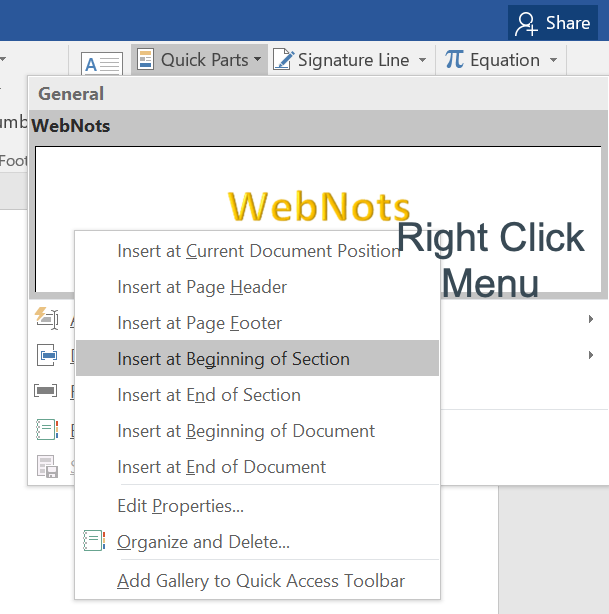Choose Insert at Page Header

(202, 287)
